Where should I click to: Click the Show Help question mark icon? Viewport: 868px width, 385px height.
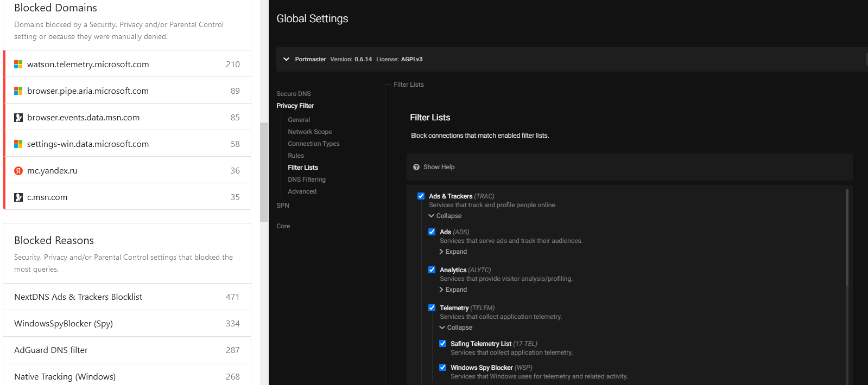pyautogui.click(x=416, y=167)
